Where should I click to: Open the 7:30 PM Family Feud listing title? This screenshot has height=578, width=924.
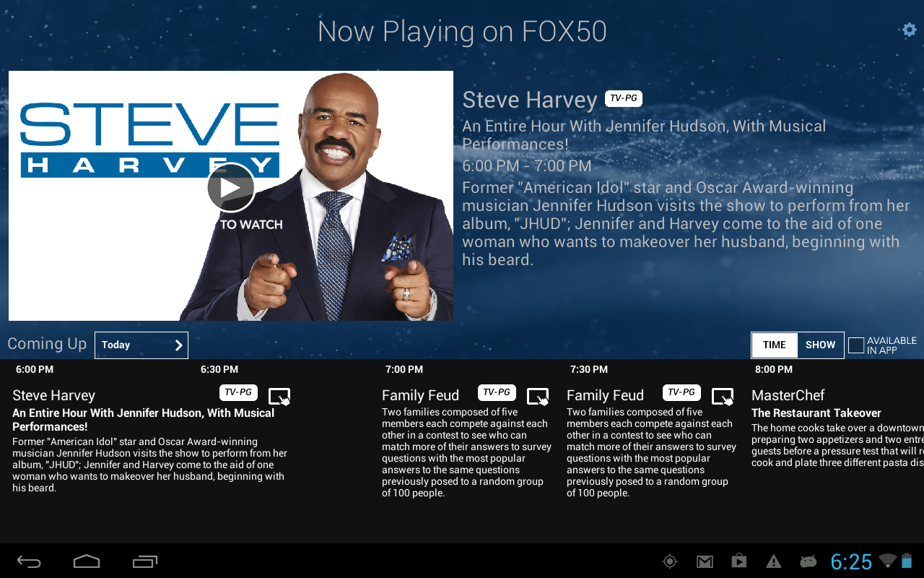(605, 395)
